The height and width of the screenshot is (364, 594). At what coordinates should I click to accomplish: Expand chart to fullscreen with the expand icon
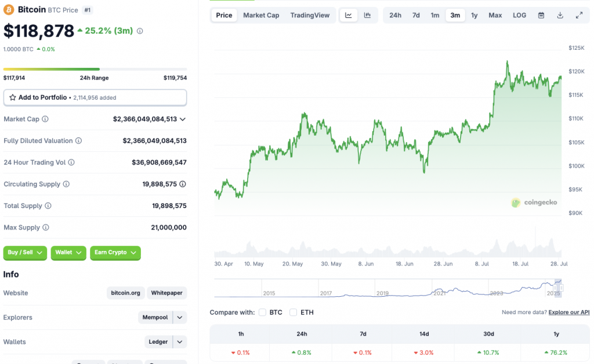click(x=579, y=15)
